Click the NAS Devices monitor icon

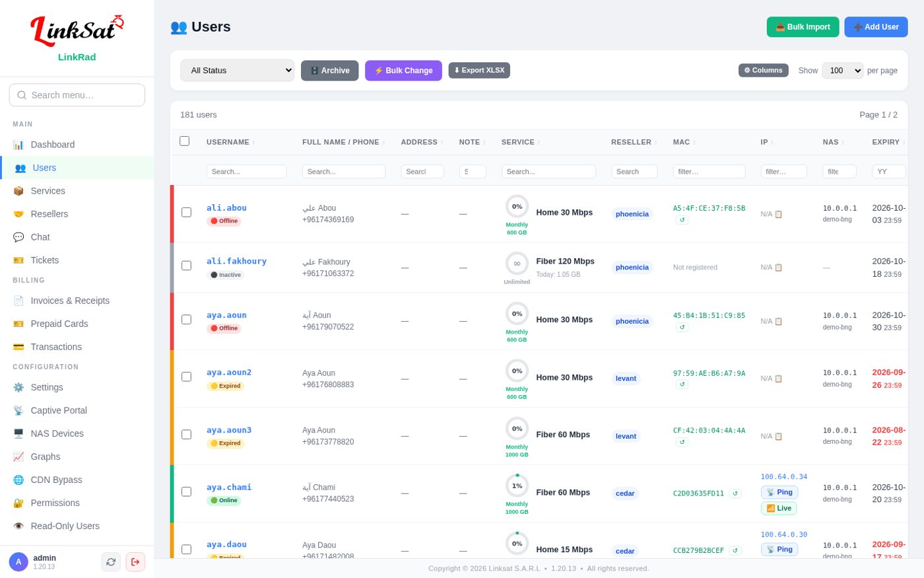[18, 433]
